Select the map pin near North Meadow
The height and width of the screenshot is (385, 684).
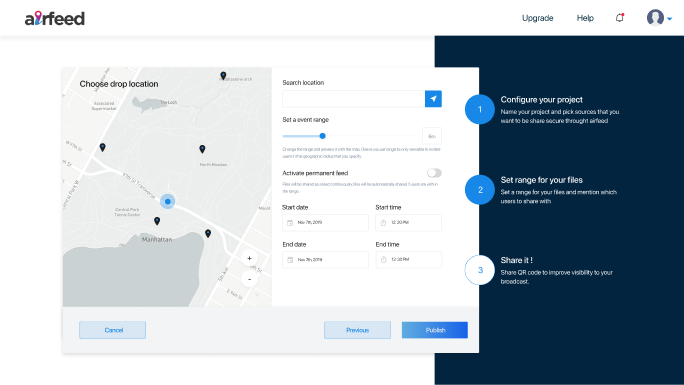click(x=202, y=149)
